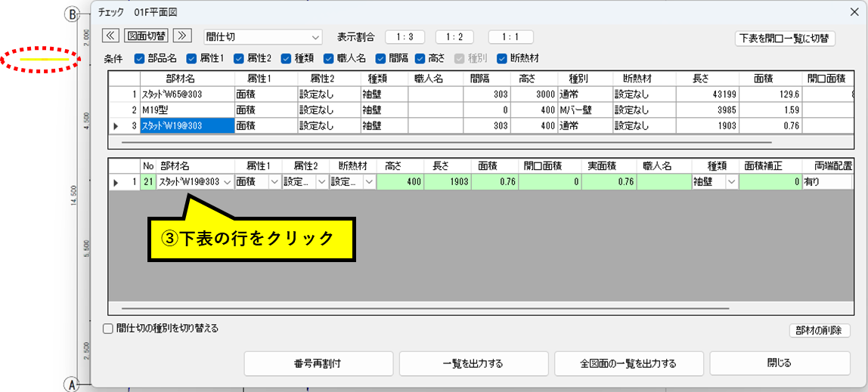Toggle the 断熱材 condition checkbox
This screenshot has height=392, width=868.
pyautogui.click(x=502, y=58)
